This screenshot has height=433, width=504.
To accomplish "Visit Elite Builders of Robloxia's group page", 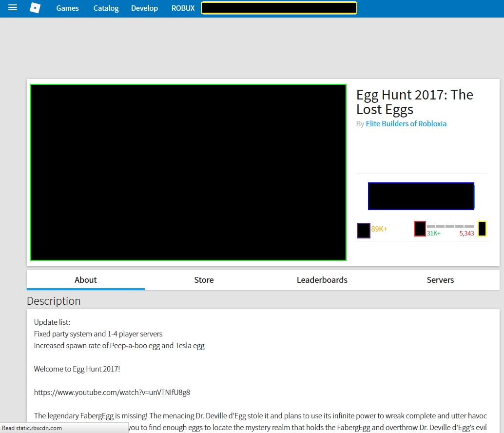I will [406, 124].
